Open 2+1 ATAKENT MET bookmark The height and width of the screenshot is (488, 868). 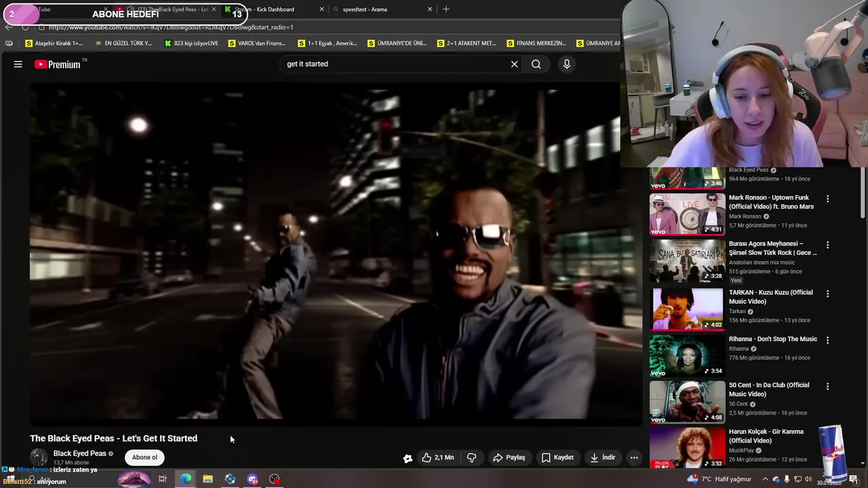tap(467, 43)
